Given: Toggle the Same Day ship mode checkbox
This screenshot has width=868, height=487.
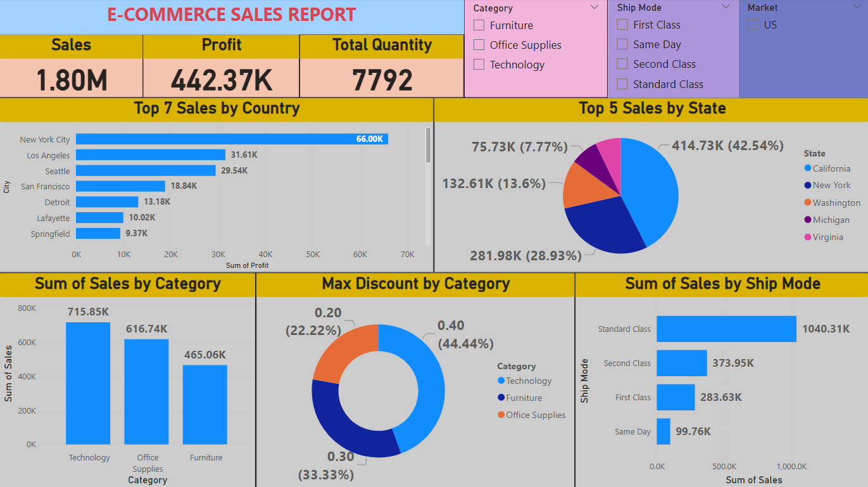Looking at the screenshot, I should [622, 44].
